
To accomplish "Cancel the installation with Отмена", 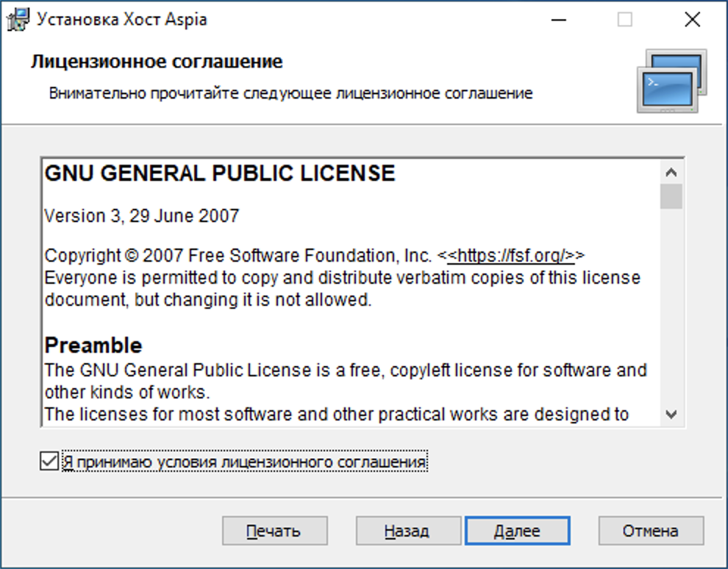I will tap(650, 531).
